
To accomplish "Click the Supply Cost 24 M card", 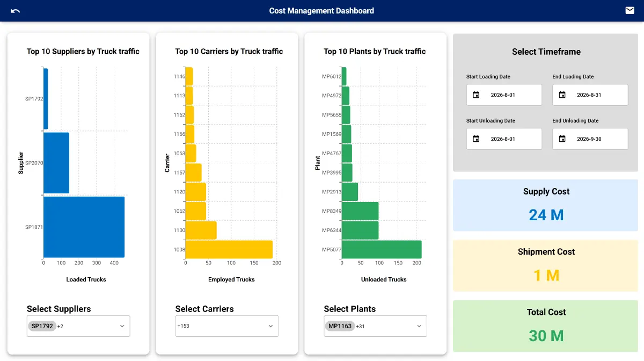I will pyautogui.click(x=545, y=205).
